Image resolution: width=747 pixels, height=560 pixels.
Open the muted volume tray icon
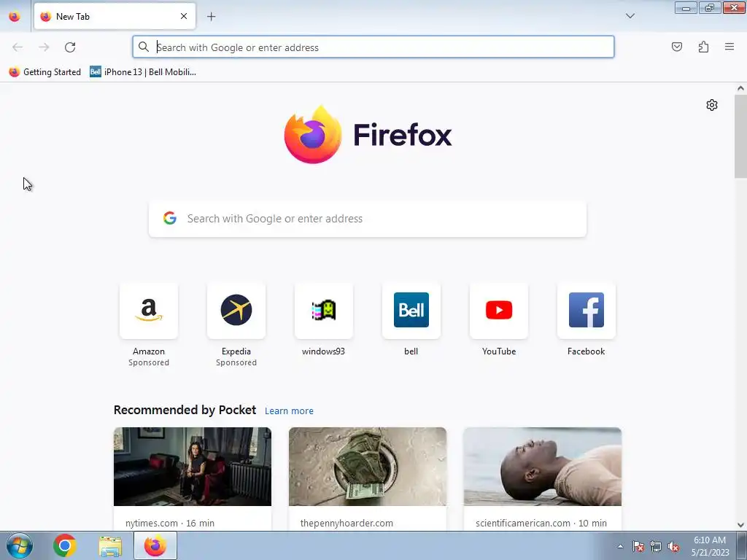[673, 546]
